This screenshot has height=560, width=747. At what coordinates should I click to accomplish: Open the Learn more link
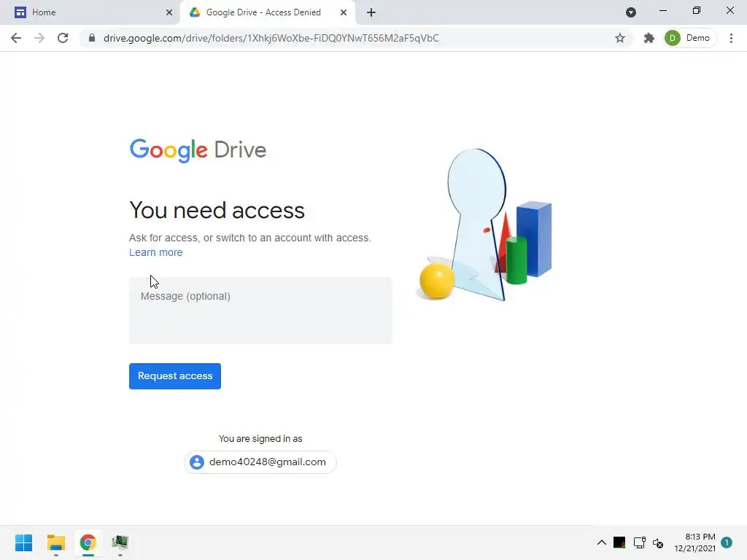(x=156, y=252)
